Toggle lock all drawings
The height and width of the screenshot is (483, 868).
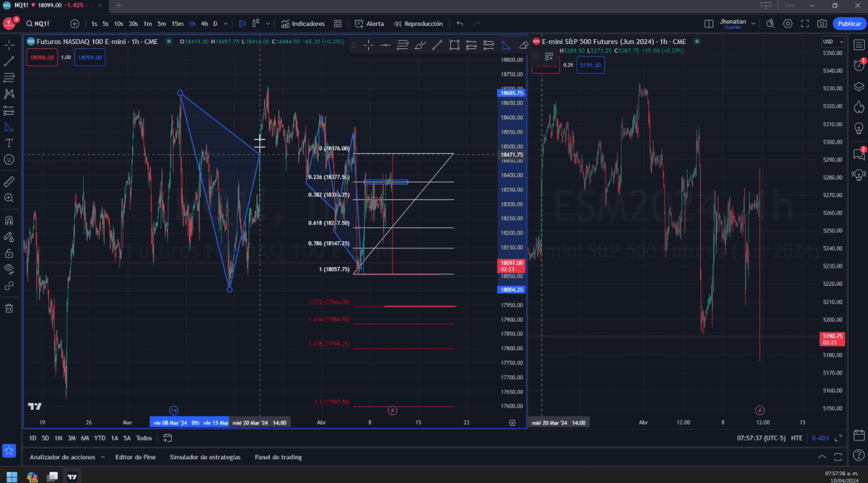point(9,253)
